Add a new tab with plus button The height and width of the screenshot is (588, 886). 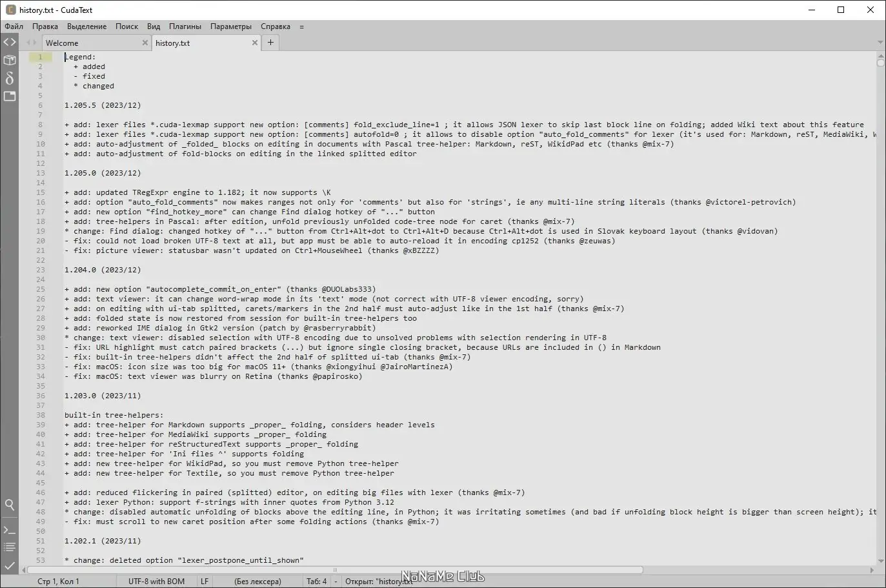click(270, 43)
